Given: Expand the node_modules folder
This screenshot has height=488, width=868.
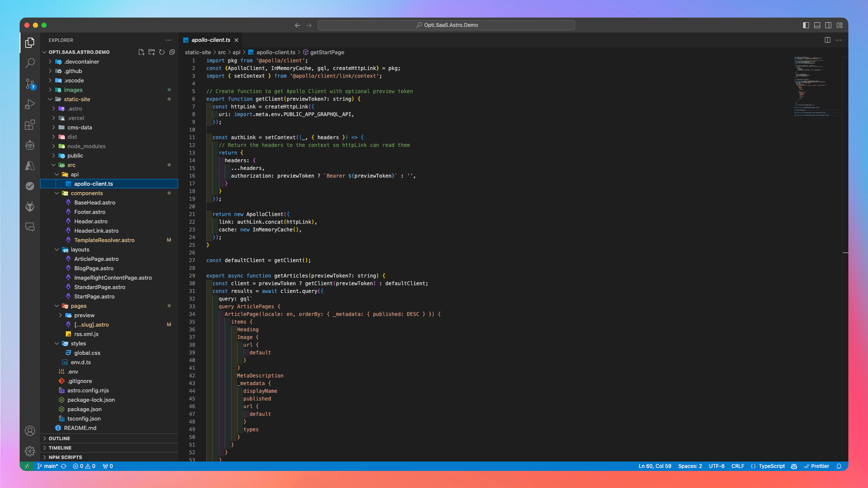Looking at the screenshot, I should click(x=86, y=146).
